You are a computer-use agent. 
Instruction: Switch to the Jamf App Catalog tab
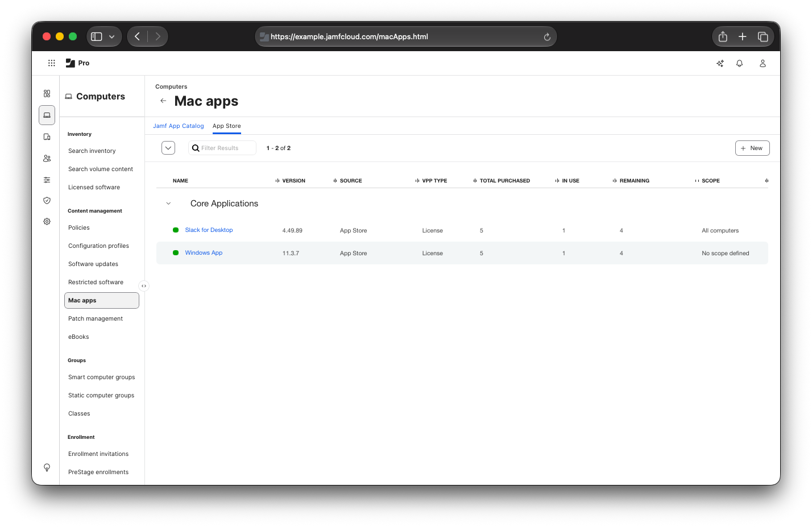point(178,126)
